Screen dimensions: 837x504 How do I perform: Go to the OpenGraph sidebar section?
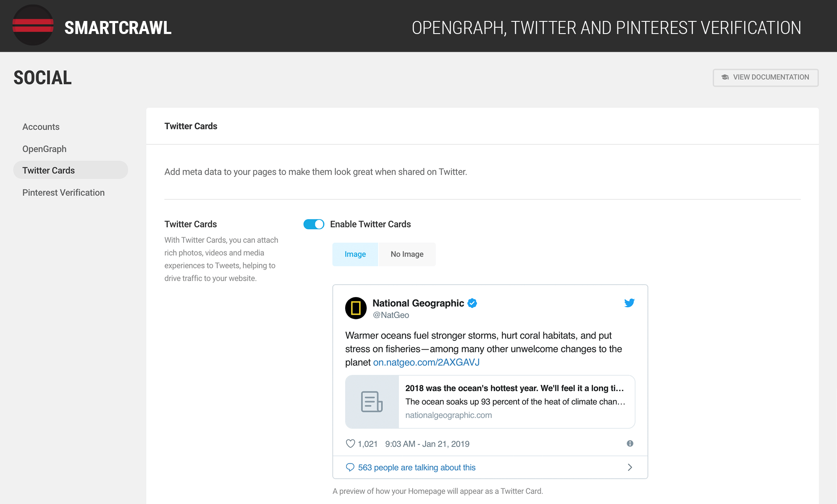coord(44,149)
